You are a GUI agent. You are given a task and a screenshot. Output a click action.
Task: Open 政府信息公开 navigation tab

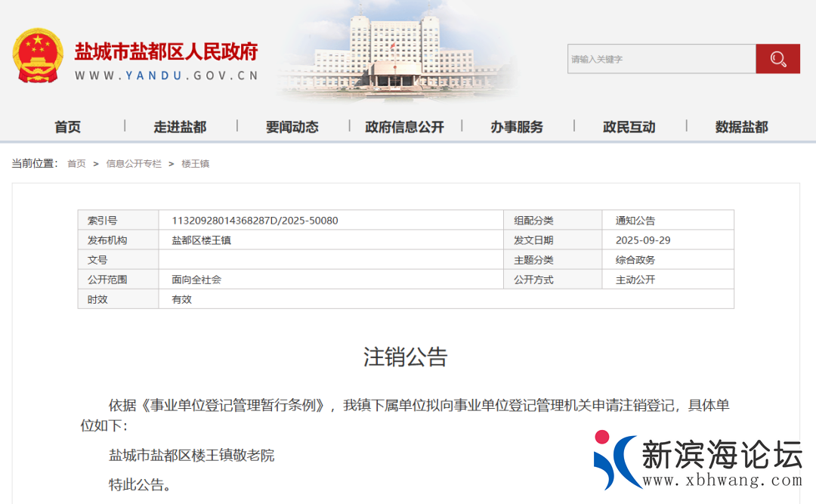[x=404, y=127]
